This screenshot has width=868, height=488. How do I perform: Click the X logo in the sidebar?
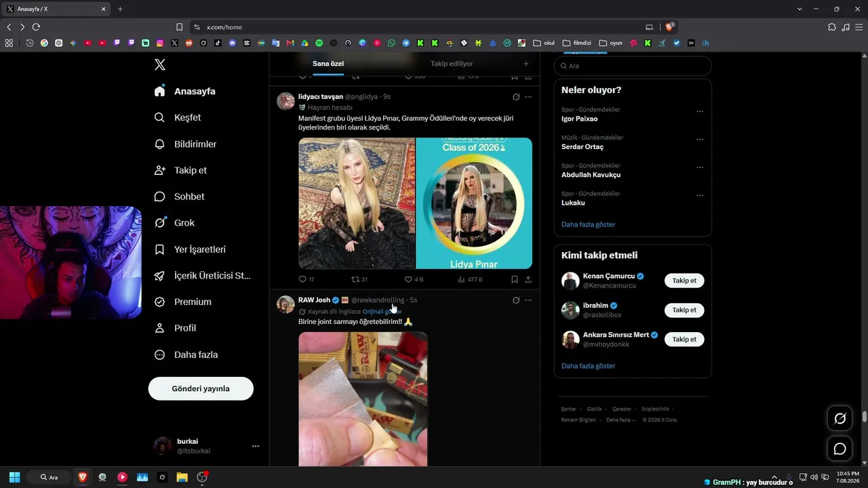(160, 65)
